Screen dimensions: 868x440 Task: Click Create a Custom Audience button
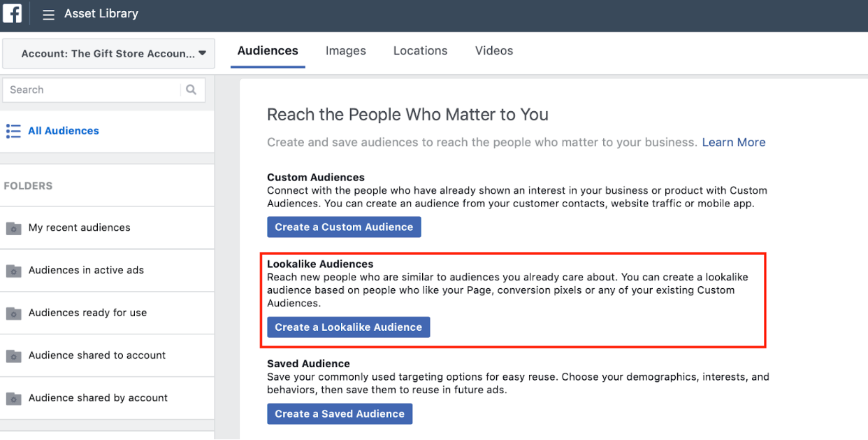click(344, 227)
